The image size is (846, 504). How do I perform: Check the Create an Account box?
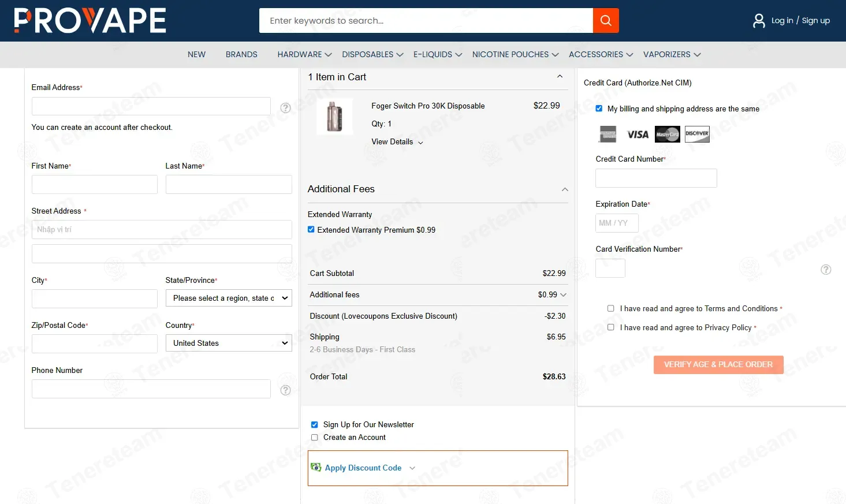pos(315,437)
